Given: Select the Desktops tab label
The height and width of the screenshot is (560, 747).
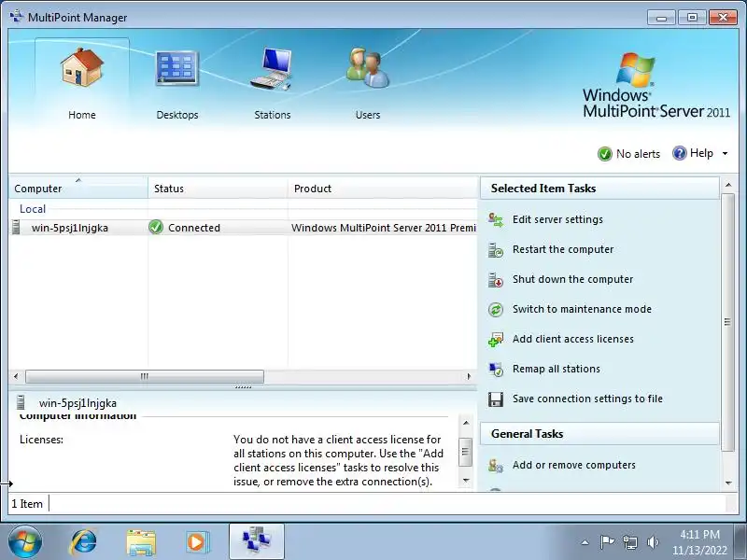Looking at the screenshot, I should tap(177, 115).
